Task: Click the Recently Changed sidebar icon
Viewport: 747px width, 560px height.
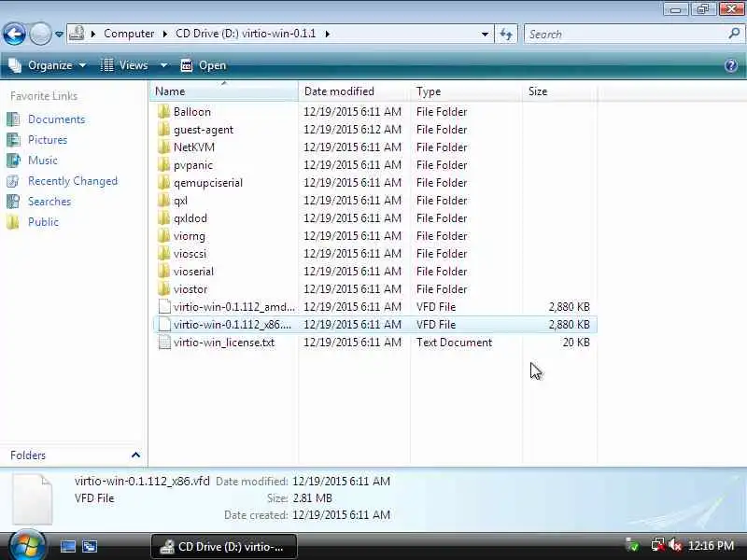Action: click(x=13, y=181)
